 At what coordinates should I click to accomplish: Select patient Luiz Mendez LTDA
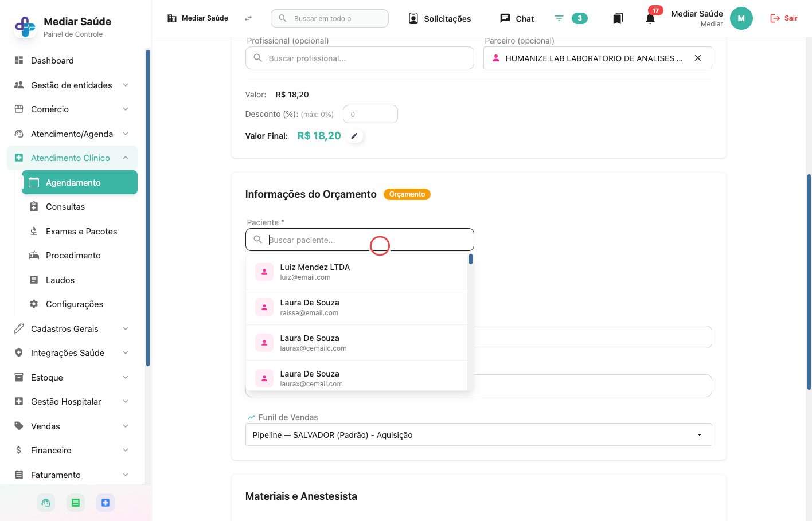pyautogui.click(x=357, y=272)
